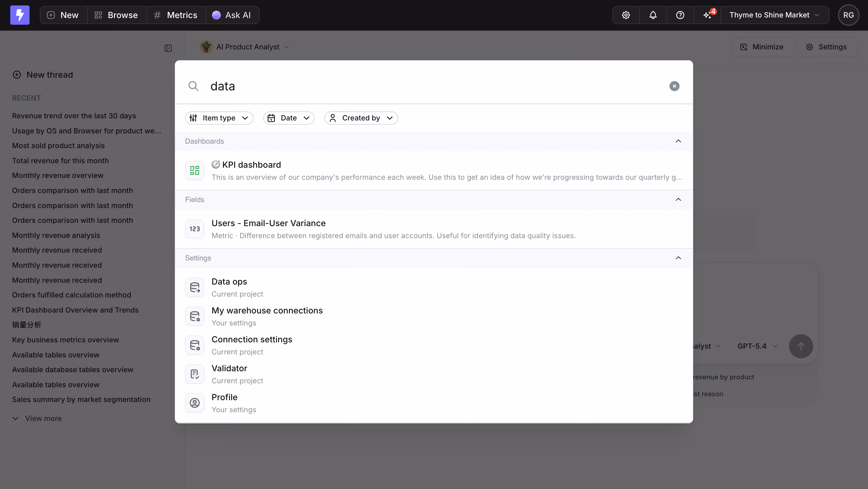This screenshot has height=489, width=868.
Task: Open the Users - Email-User Variance result
Action: pos(434,229)
